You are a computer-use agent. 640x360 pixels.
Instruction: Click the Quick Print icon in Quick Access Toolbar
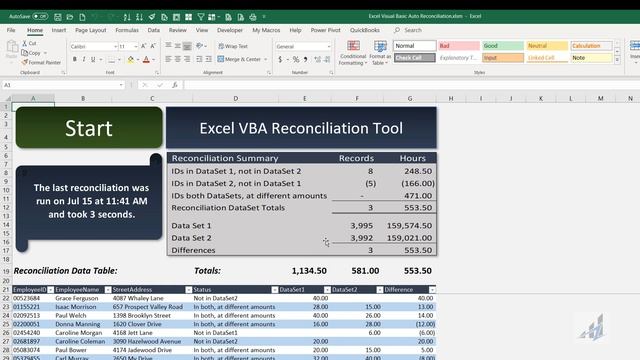[253, 17]
